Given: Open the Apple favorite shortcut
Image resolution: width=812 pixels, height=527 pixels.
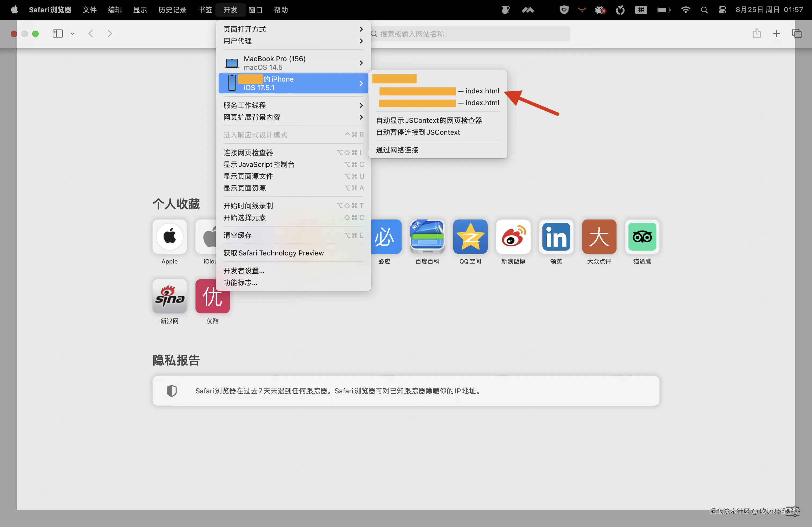Looking at the screenshot, I should point(169,237).
